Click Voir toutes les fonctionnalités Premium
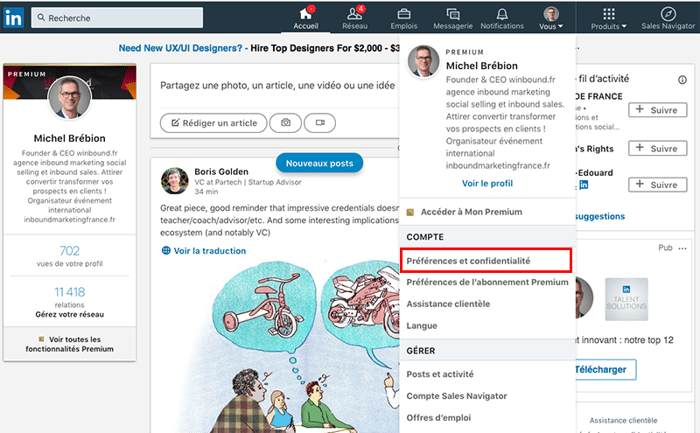 70,344
